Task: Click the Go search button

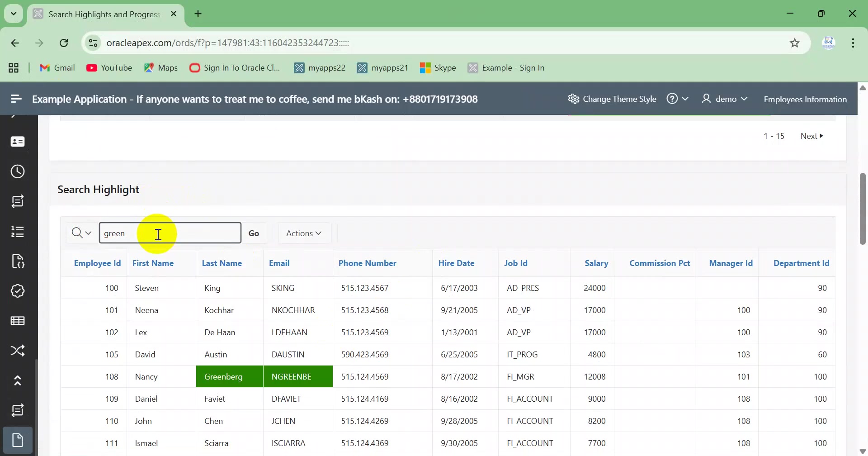Action: click(254, 233)
